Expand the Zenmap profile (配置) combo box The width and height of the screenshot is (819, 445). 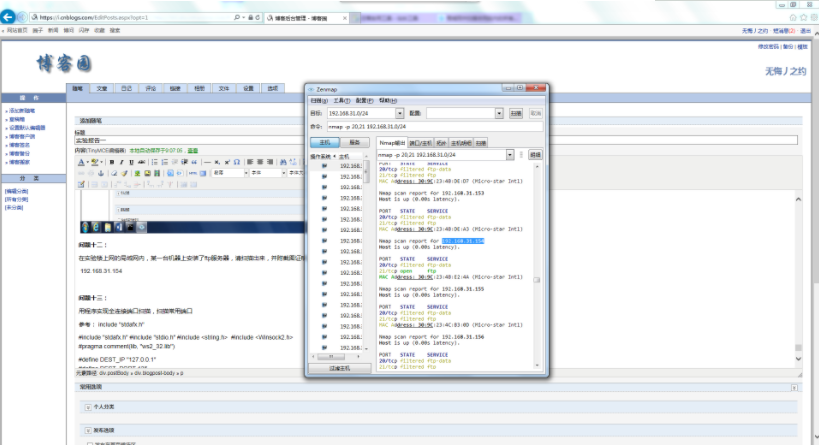(501, 114)
